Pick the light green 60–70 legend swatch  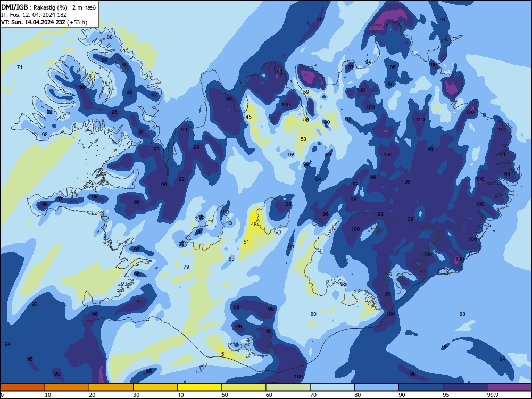[288, 387]
